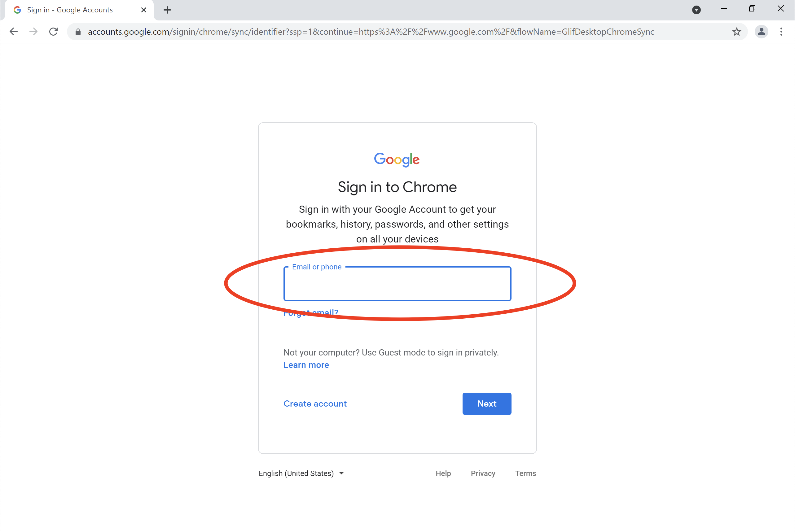View the Privacy page
Image resolution: width=795 pixels, height=532 pixels.
(x=483, y=473)
